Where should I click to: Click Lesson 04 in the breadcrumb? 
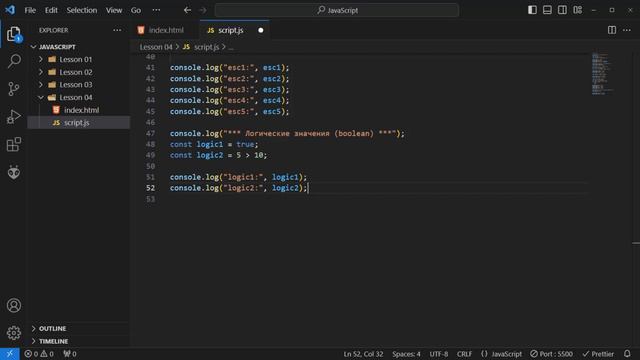click(156, 47)
